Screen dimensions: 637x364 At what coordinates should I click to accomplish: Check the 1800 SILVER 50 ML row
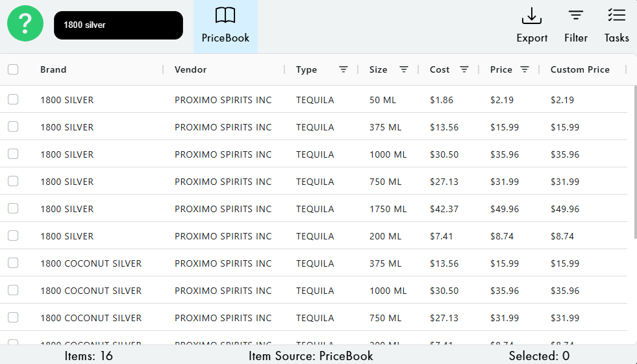tap(13, 100)
